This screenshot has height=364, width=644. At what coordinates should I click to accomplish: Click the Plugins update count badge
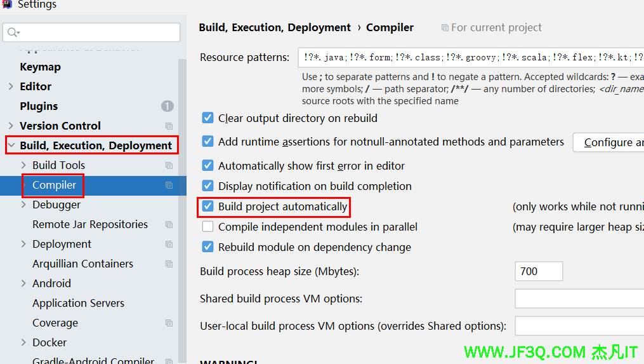point(167,106)
